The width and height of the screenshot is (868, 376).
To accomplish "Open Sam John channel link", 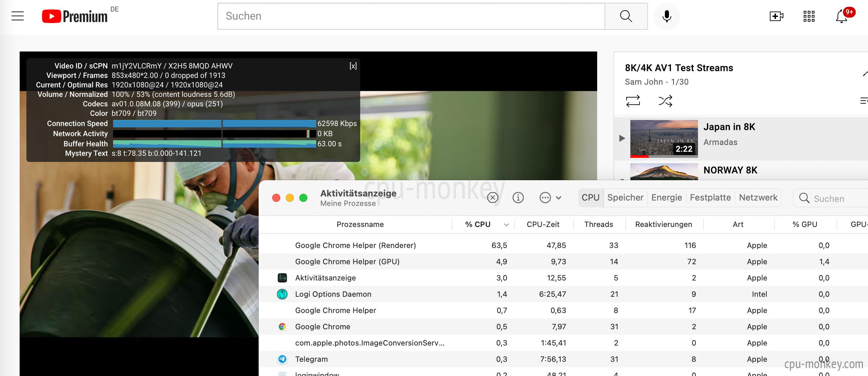I will 644,82.
